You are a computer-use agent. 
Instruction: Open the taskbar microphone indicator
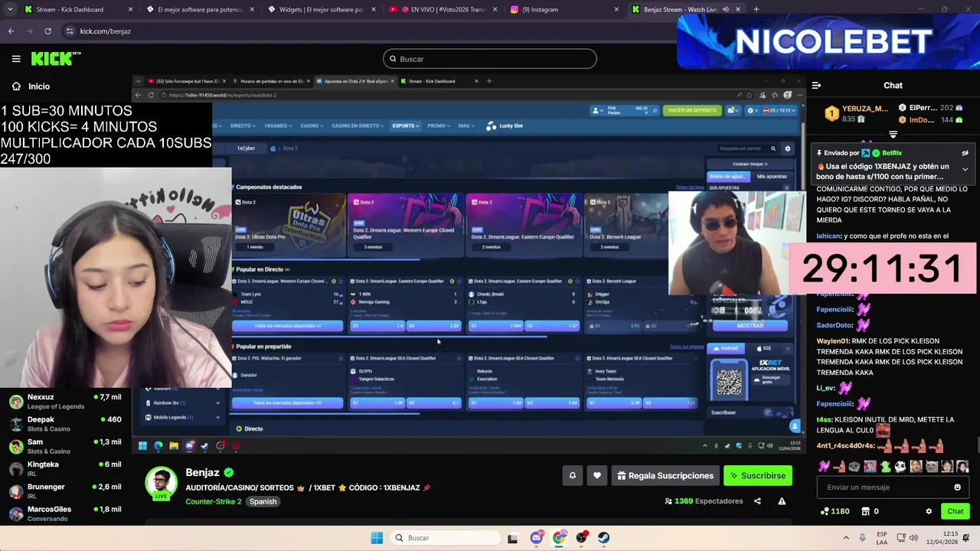[x=863, y=538]
